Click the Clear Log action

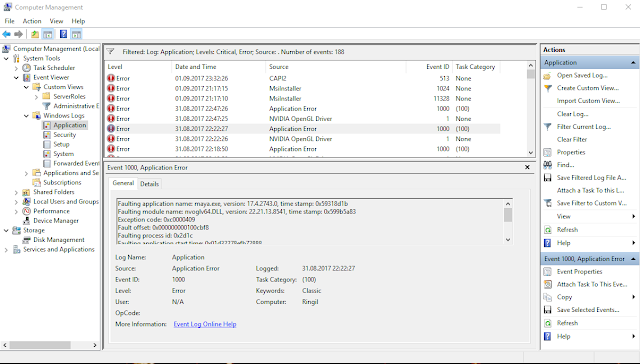pyautogui.click(x=572, y=114)
